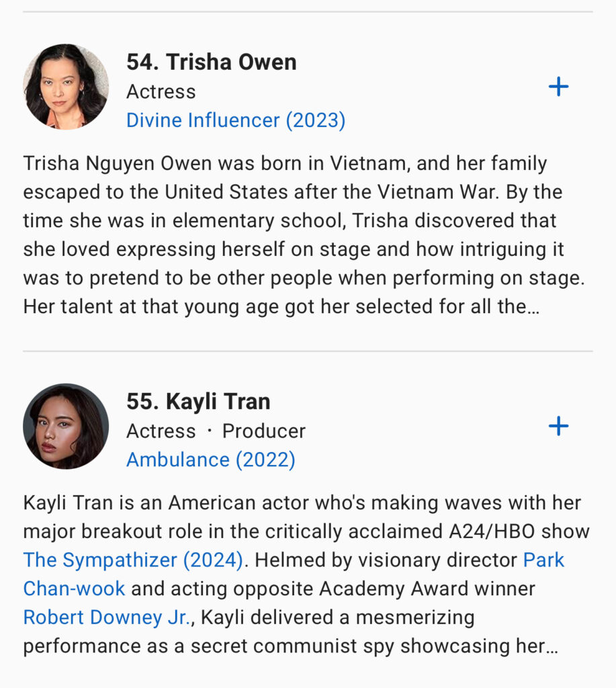Open the Ambulance (2022) link
This screenshot has height=688, width=616.
coord(211,460)
